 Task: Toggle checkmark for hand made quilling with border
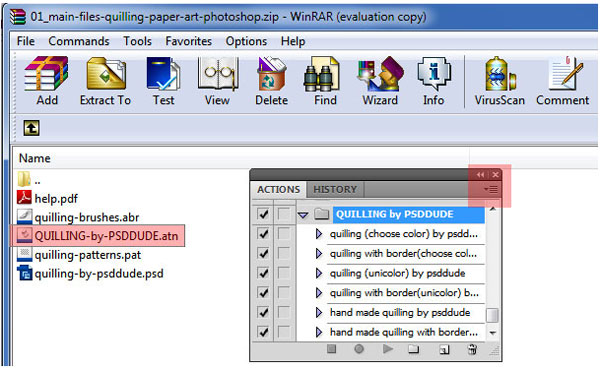263,332
